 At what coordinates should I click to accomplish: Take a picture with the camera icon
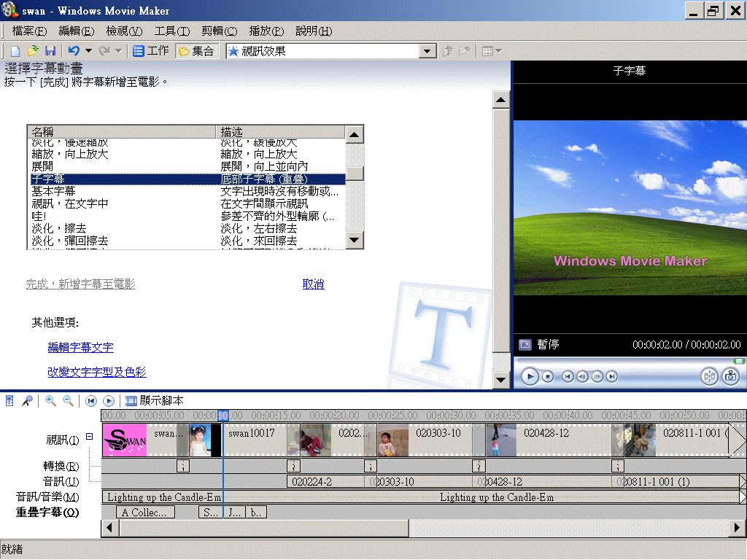[x=730, y=376]
